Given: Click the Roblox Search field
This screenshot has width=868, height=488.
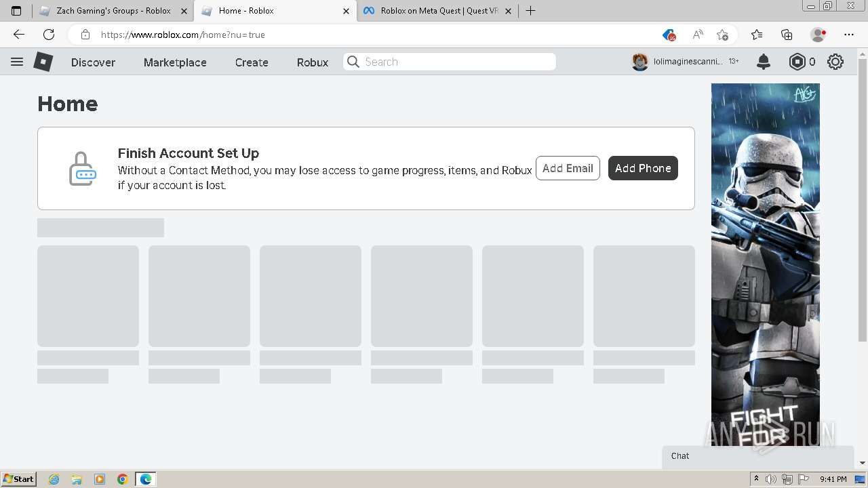Looking at the screenshot, I should (x=450, y=62).
